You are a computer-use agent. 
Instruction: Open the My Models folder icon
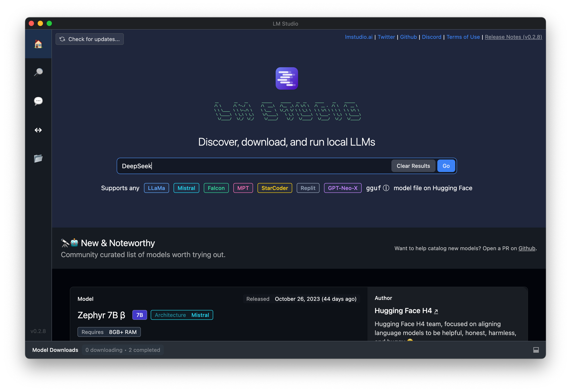38,158
